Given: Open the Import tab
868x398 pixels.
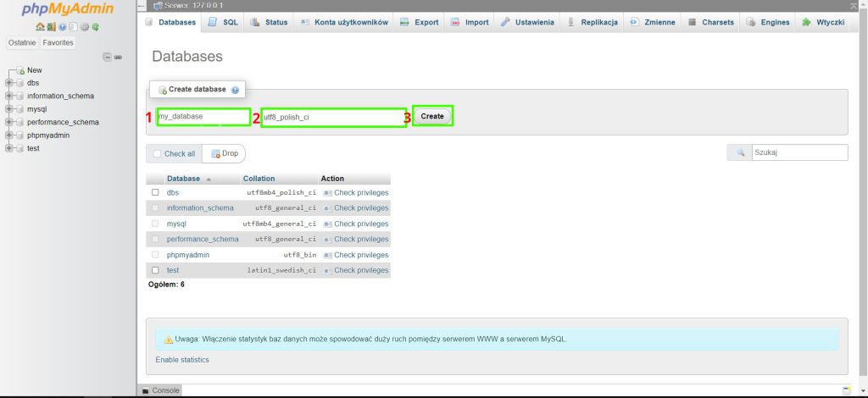Looking at the screenshot, I should point(470,22).
